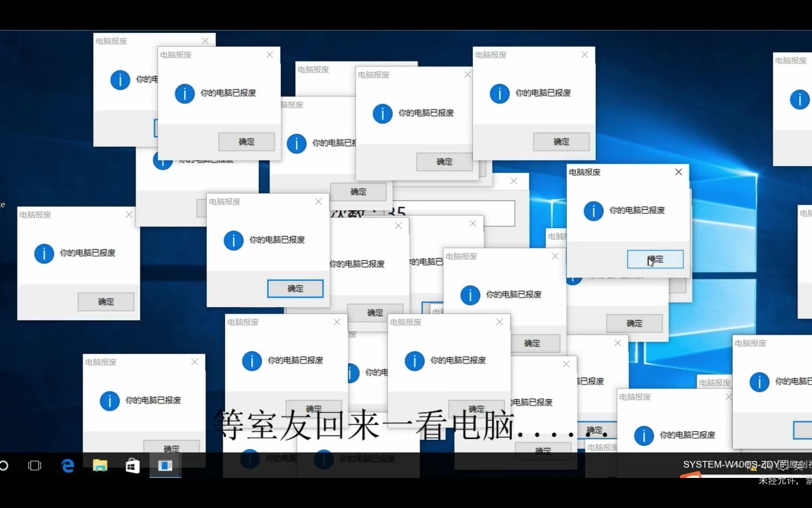
Task: Click the blue info icon in the focused 电脑报废 dialog
Action: point(593,211)
